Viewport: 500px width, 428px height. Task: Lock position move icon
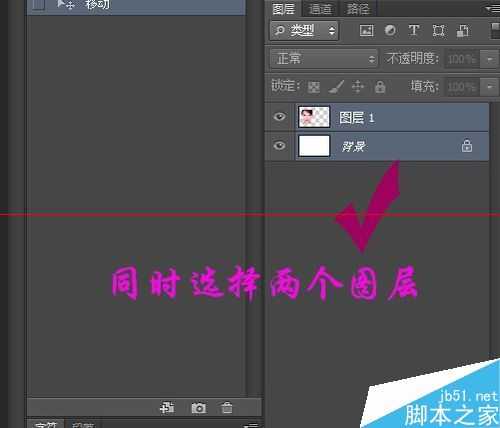(358, 87)
